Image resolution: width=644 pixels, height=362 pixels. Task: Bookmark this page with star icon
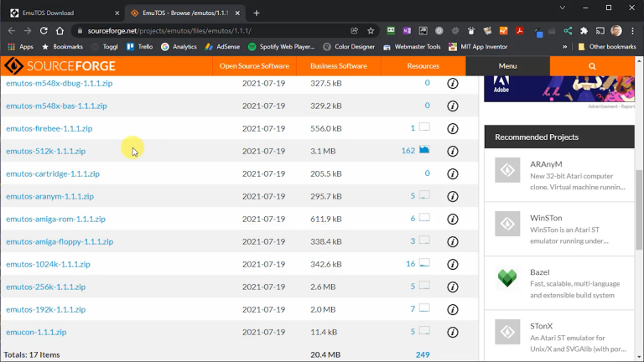[x=371, y=31]
